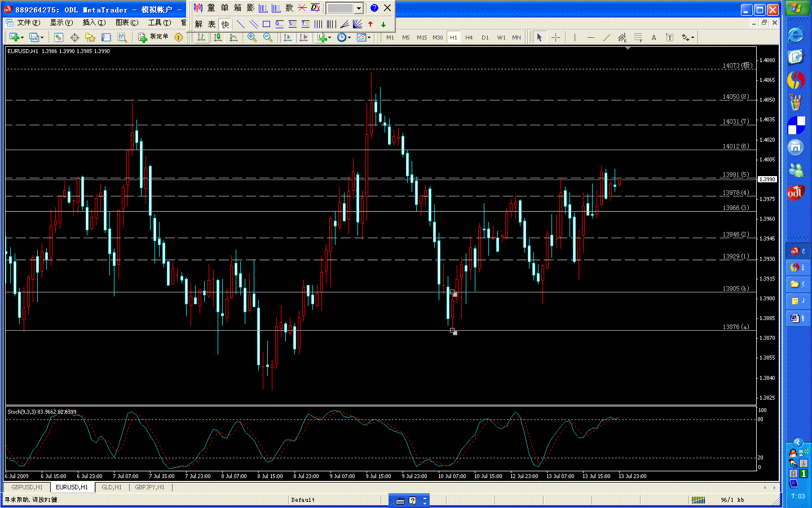The width and height of the screenshot is (812, 508).
Task: Click the 量 button in floating toolbar
Action: click(x=211, y=8)
